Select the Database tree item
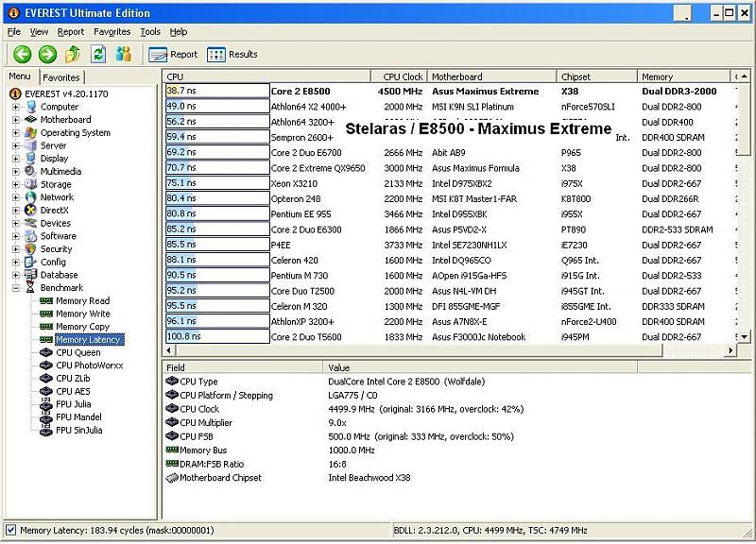The width and height of the screenshot is (756, 544). pyautogui.click(x=59, y=275)
